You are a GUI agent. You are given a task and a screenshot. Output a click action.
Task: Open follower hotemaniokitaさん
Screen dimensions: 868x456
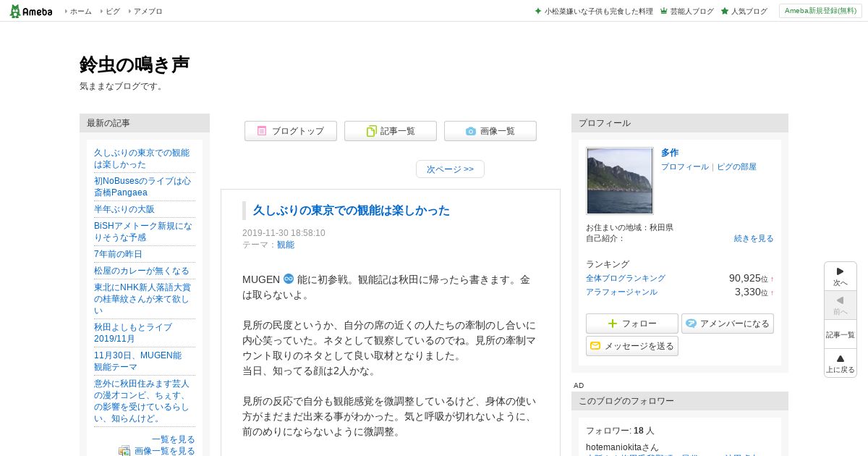click(622, 447)
